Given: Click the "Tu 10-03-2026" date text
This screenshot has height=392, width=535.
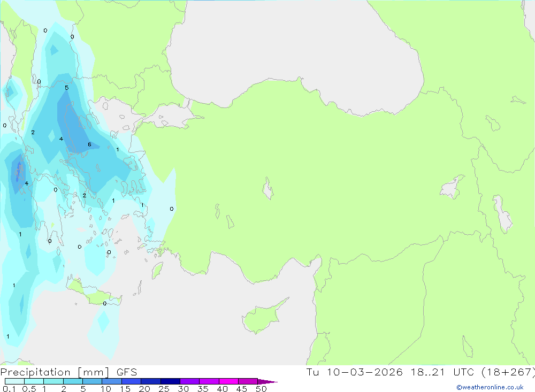Looking at the screenshot, I should click(354, 372).
